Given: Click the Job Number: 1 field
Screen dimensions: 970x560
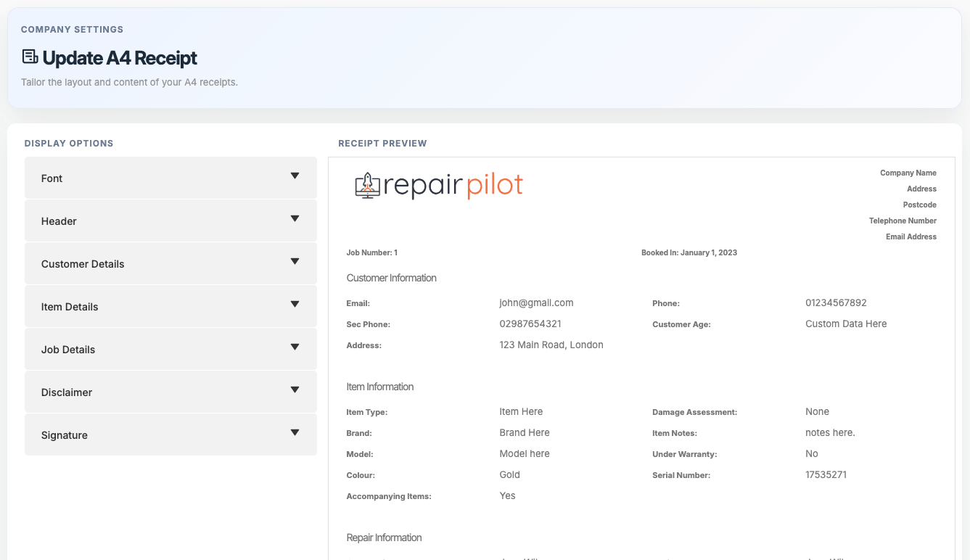Looking at the screenshot, I should [371, 253].
